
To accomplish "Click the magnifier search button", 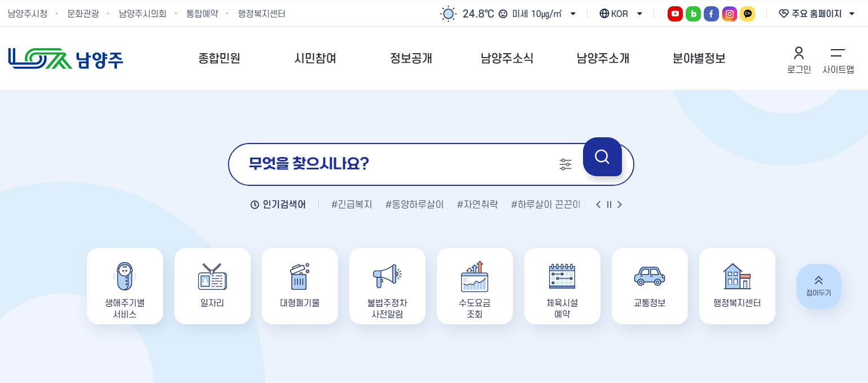I will click(602, 157).
